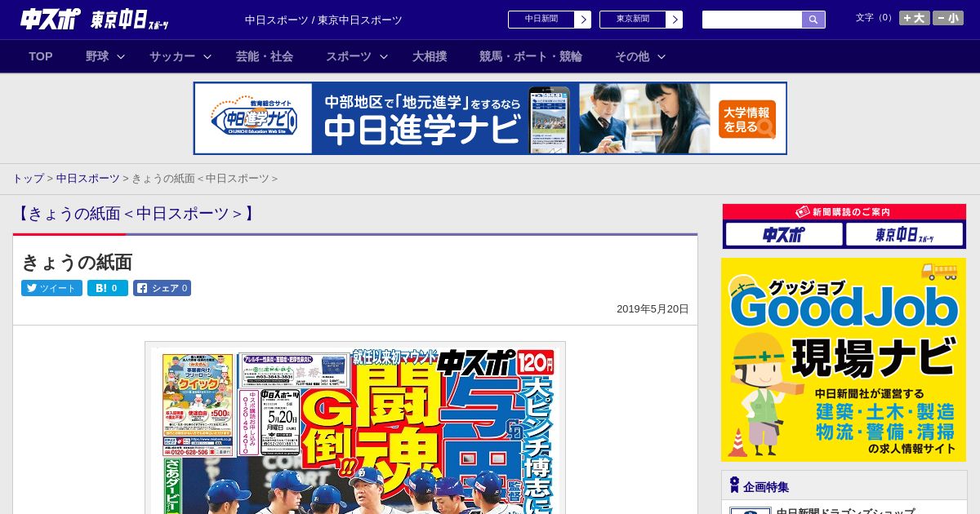Screen dimensions: 980x514
Task: Expand the サッカー dropdown chevron
Action: 207,56
